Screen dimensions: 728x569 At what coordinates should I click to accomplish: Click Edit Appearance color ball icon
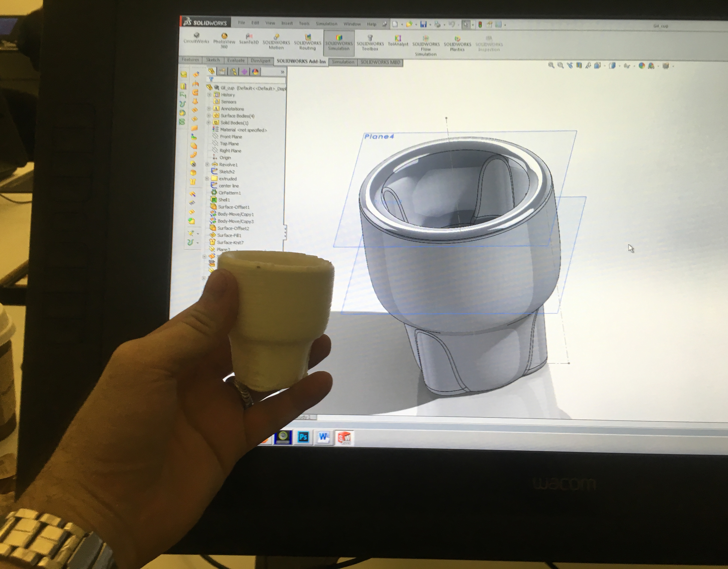(x=642, y=66)
